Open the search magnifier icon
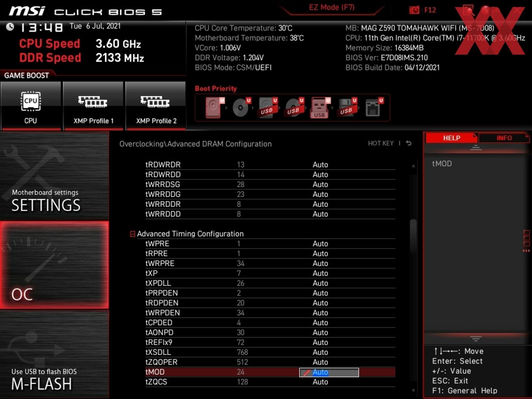This screenshot has height=399, width=532. (x=468, y=11)
